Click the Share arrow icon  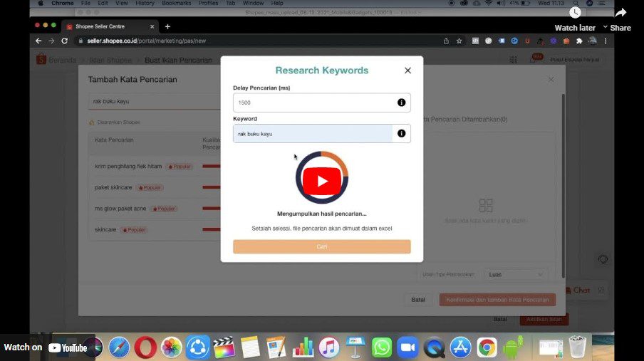(x=620, y=13)
